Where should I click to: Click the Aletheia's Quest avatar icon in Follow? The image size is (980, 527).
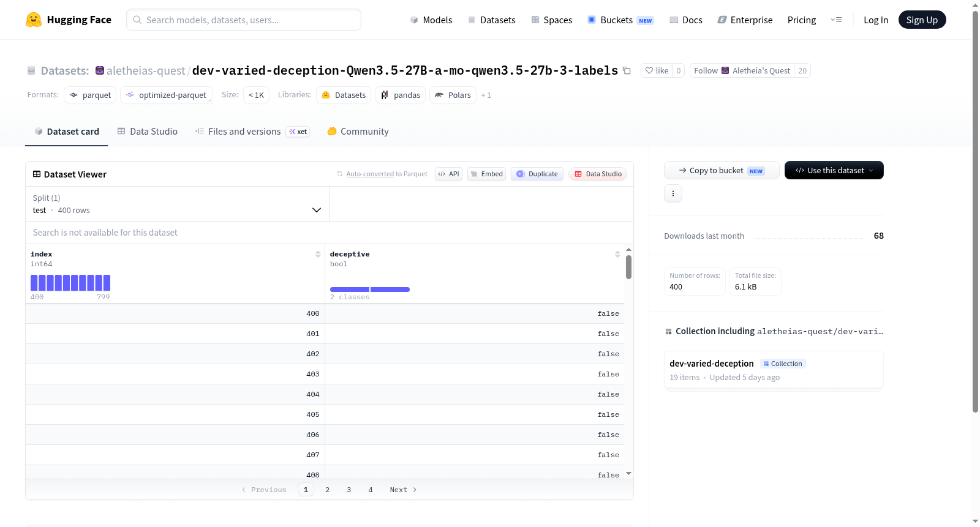725,70
